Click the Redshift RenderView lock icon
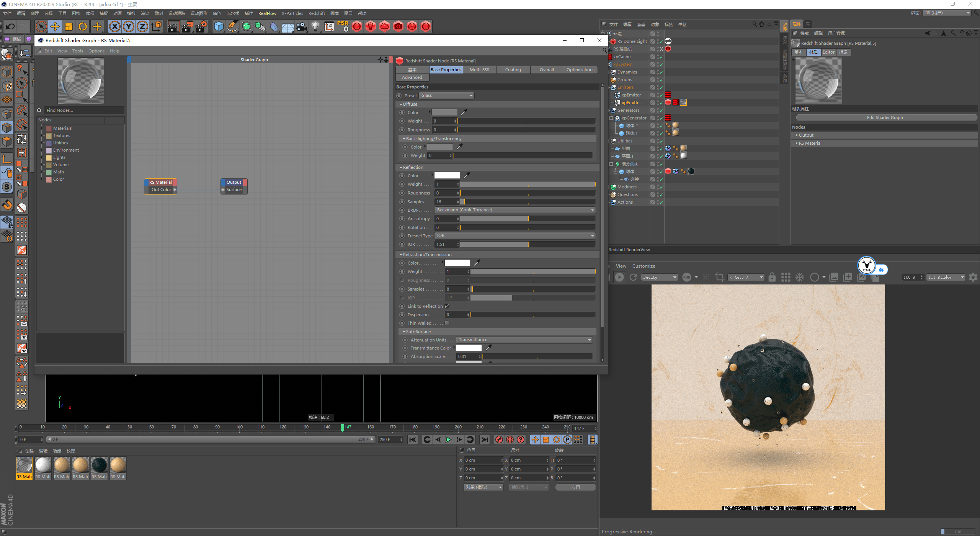 click(x=772, y=277)
